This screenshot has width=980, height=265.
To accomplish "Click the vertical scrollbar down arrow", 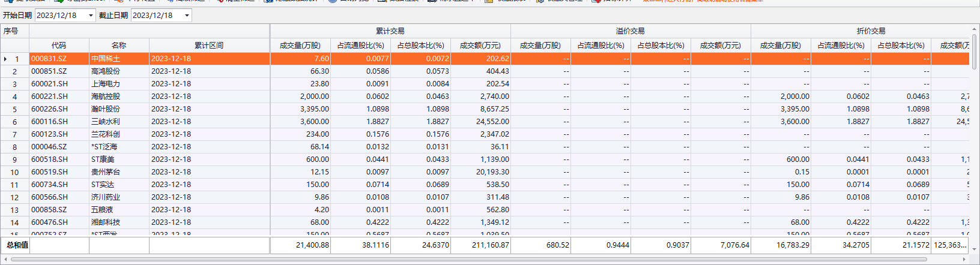I will tap(974, 249).
